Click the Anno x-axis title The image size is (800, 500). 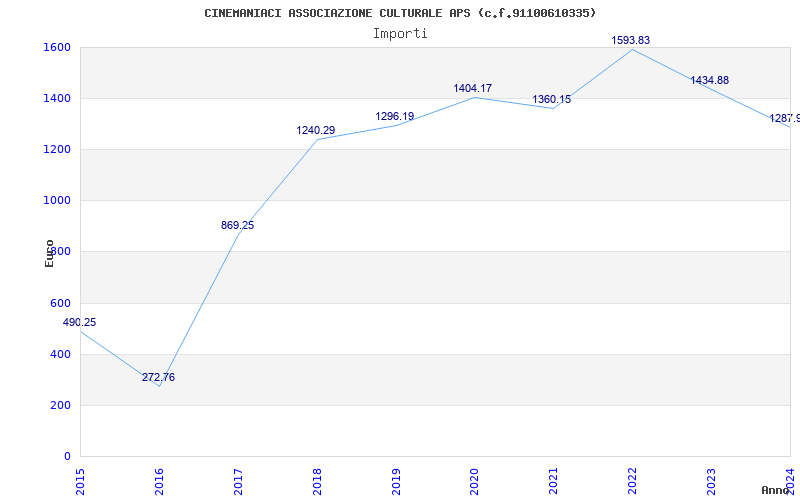pos(774,490)
